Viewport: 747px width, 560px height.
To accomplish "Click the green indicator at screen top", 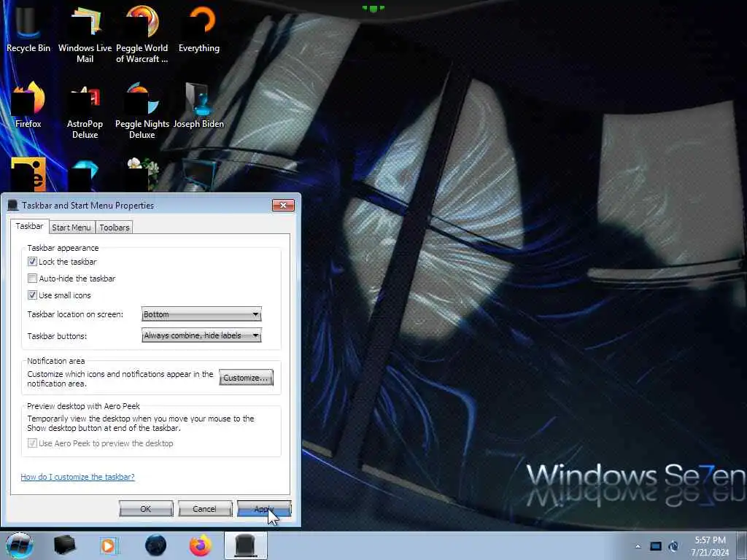I will [373, 9].
